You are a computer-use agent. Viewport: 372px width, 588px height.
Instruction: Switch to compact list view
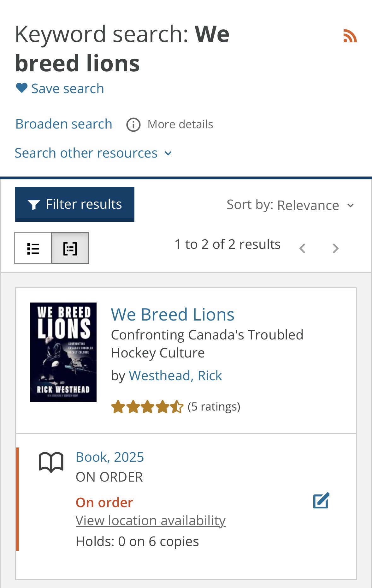pos(33,248)
